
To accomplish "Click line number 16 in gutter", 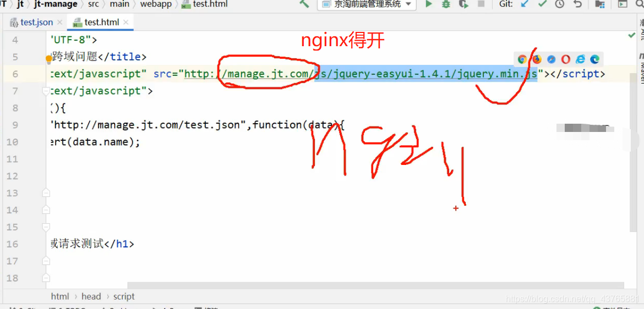I will (x=12, y=244).
